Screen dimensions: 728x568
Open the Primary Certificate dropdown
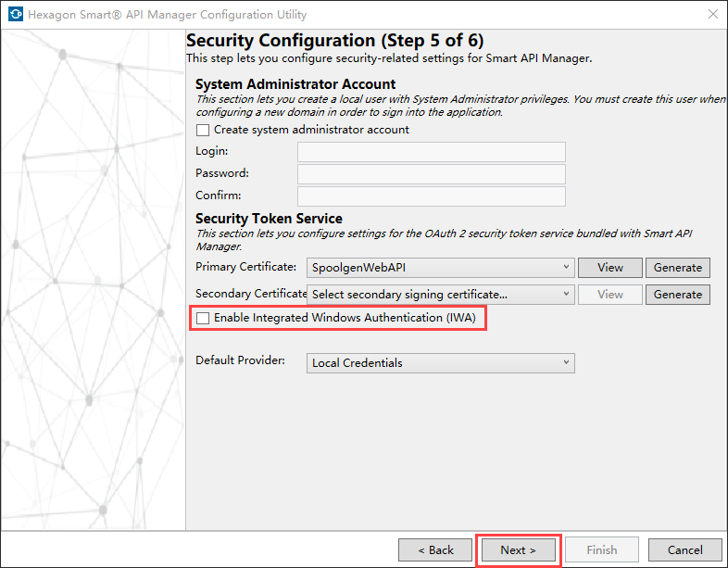click(440, 268)
